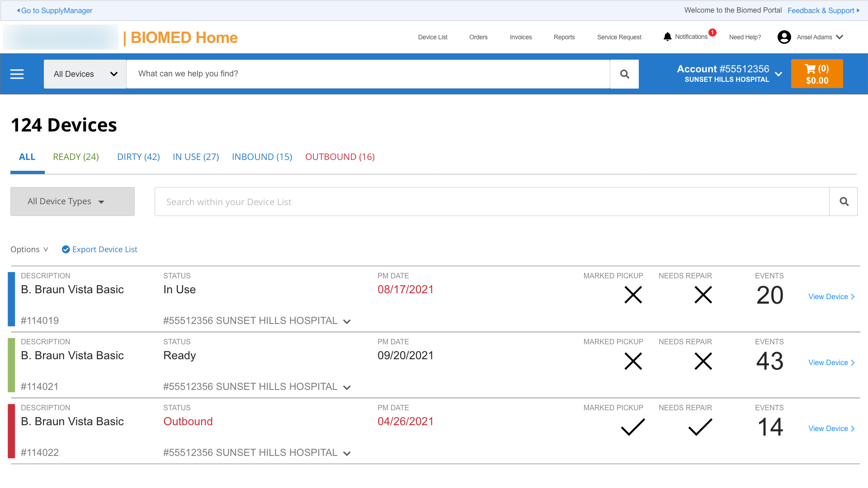Click the red status bar of device #114022
Screen dimensions: 868x488
(x=12, y=431)
